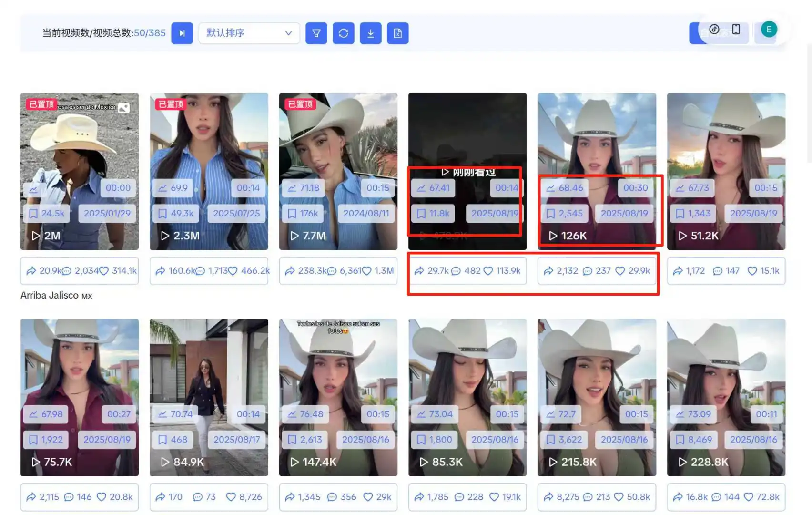
Task: Click the 50.8k likes count
Action: (x=639, y=497)
